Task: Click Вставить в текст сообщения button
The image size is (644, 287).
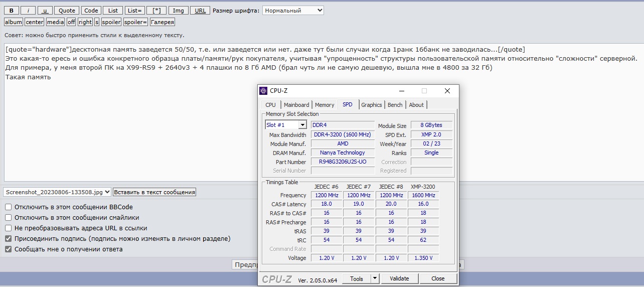Action: click(154, 192)
